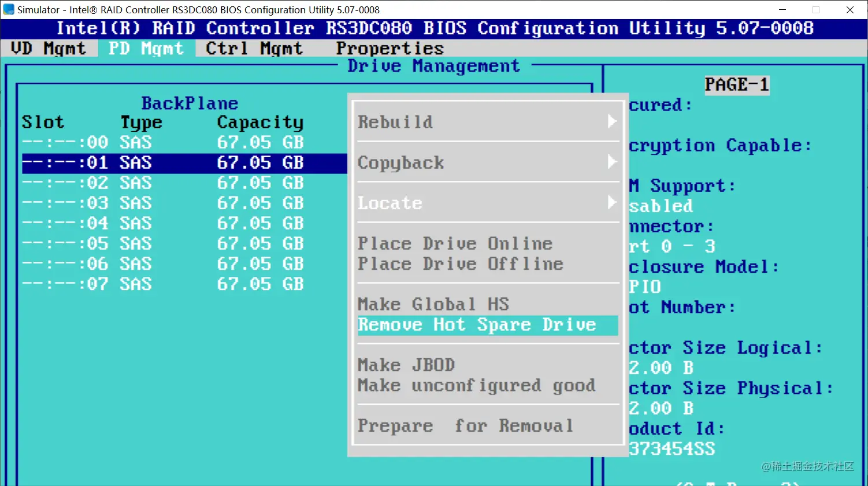Choose Prepare for Removal
Image resolution: width=868 pixels, height=486 pixels.
tap(466, 426)
